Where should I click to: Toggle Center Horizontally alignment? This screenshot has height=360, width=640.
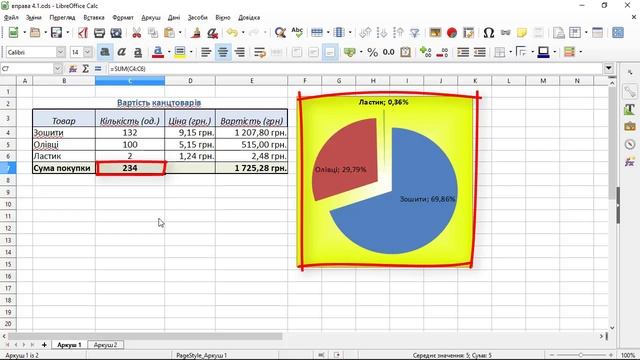(x=223, y=52)
